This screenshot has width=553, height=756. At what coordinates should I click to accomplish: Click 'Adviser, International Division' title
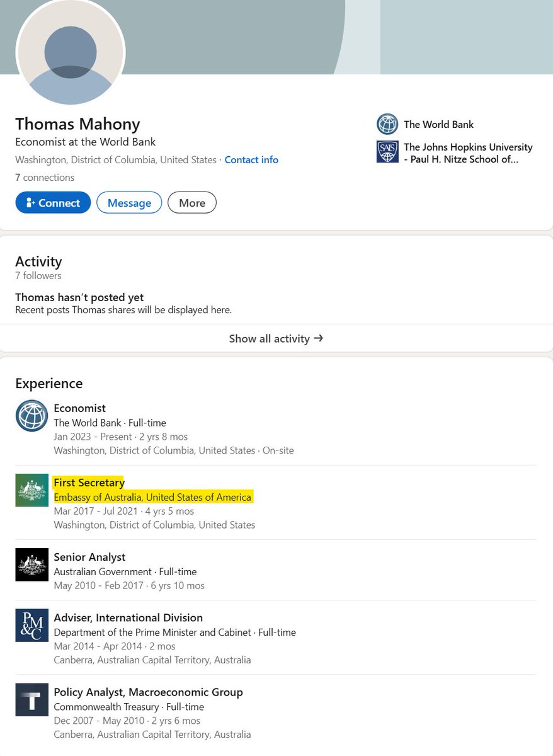(128, 617)
